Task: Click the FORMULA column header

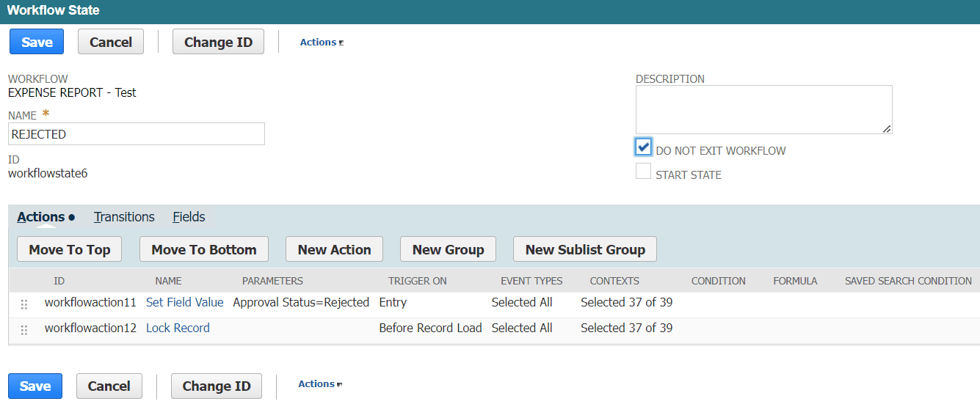Action: (795, 281)
